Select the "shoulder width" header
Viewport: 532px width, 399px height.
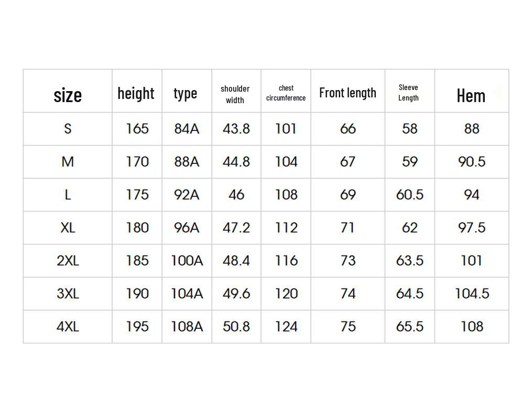[235, 94]
